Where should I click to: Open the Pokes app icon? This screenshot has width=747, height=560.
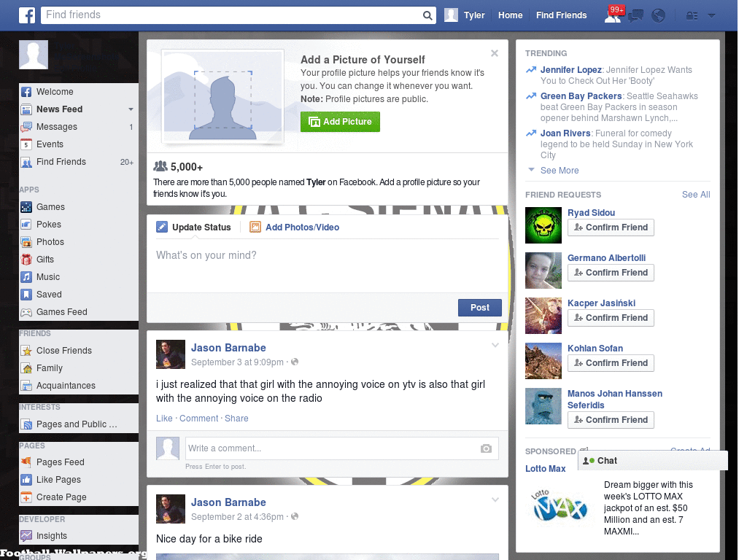click(x=26, y=225)
